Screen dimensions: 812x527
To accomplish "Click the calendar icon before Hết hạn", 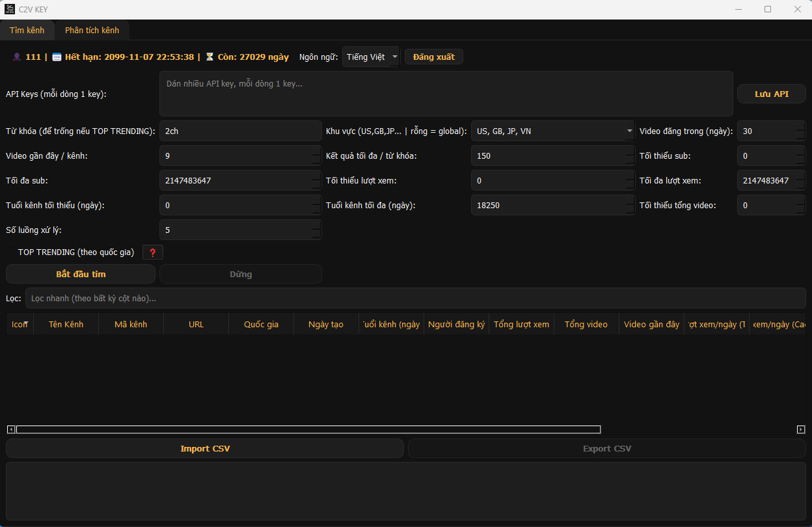I will (57, 57).
